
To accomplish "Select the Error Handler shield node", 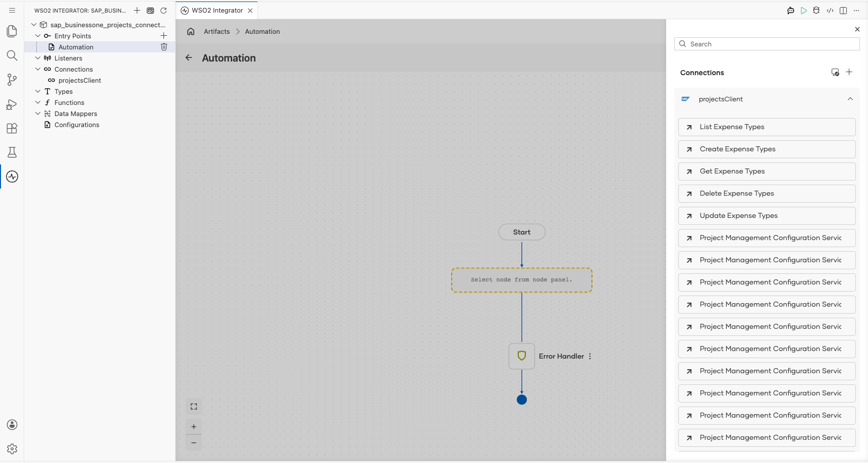I will [x=522, y=356].
